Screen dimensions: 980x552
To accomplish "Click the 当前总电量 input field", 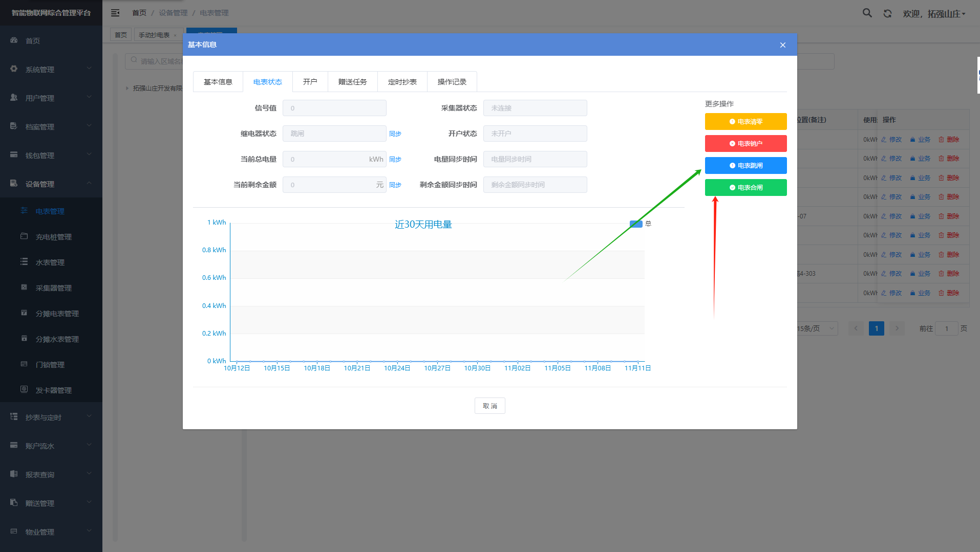I will 328,159.
